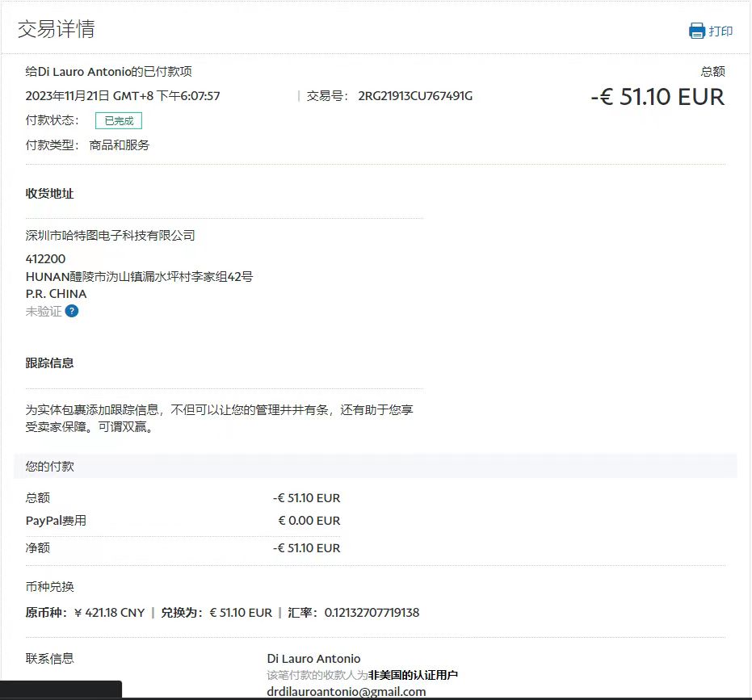
Task: Click the 未验证 unverified label
Action: [x=44, y=311]
